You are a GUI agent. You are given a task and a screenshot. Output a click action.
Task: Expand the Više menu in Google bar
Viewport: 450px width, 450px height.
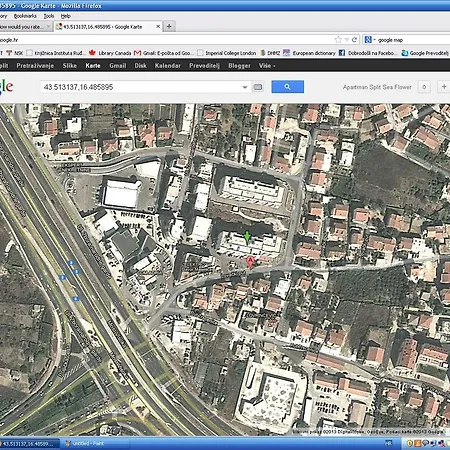(267, 66)
